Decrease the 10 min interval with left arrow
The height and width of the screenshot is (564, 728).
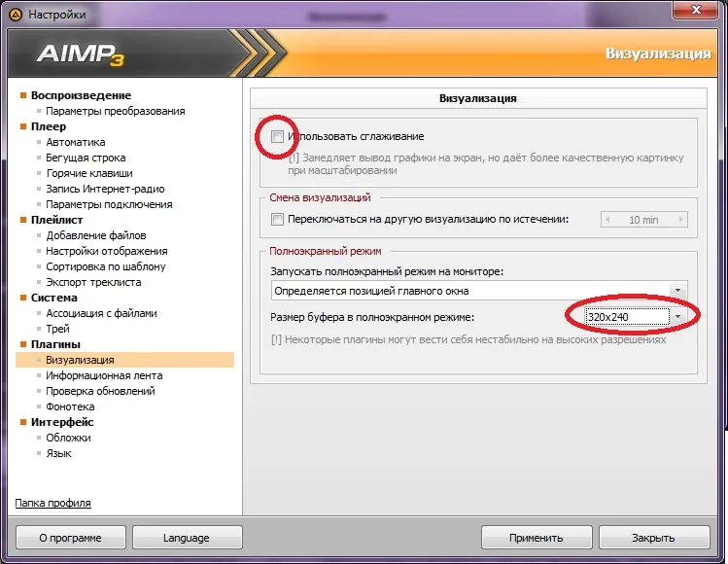(607, 220)
